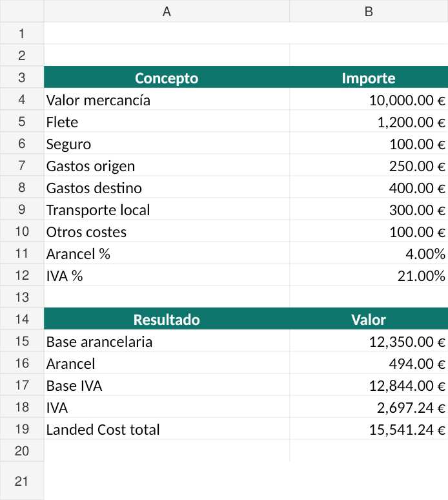Select column B header
This screenshot has width=448, height=500.
click(369, 11)
